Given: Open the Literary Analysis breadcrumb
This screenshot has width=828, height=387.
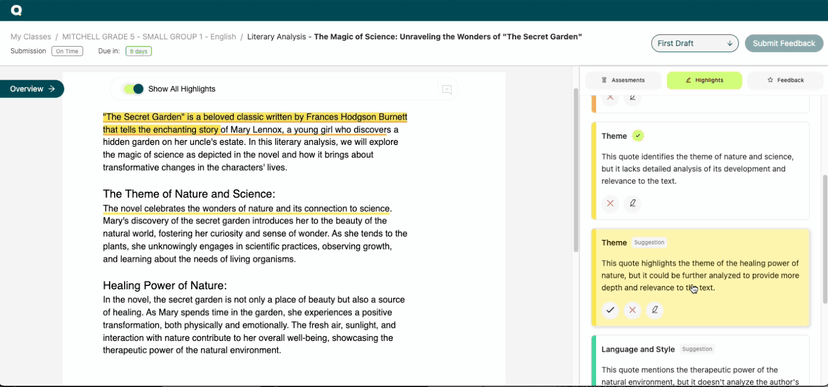Looking at the screenshot, I should point(276,37).
